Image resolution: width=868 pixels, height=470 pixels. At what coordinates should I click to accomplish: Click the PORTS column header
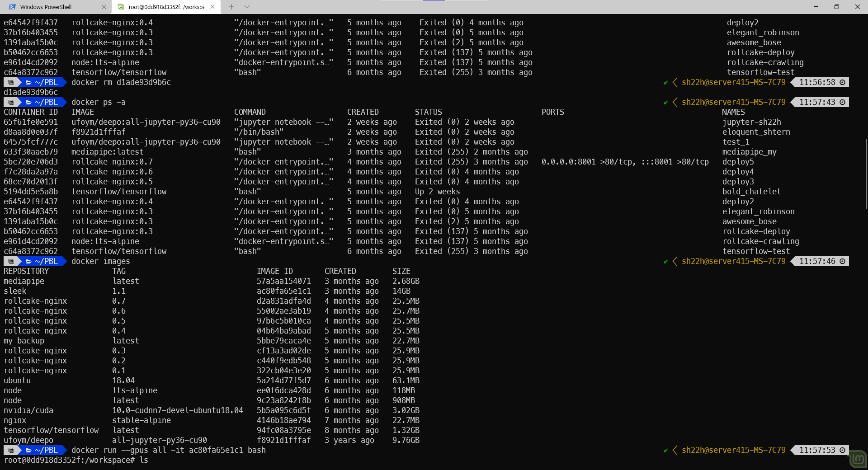pos(553,112)
